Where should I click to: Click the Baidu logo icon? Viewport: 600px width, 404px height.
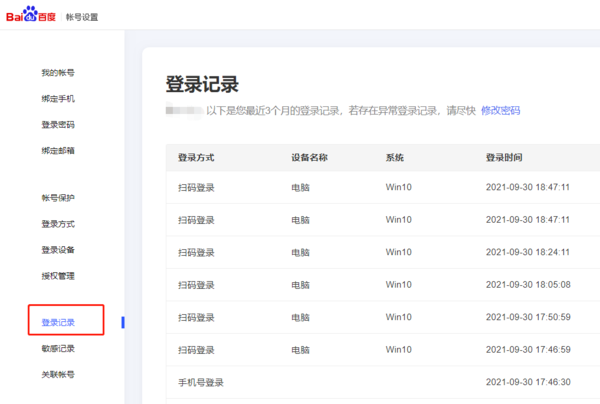[x=31, y=15]
